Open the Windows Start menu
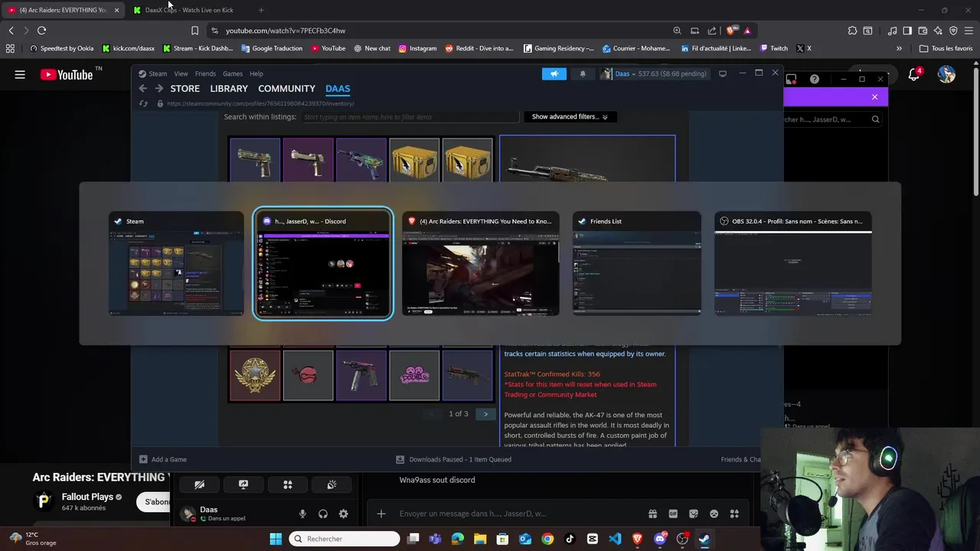Screen dimensions: 980x551 pos(276,539)
